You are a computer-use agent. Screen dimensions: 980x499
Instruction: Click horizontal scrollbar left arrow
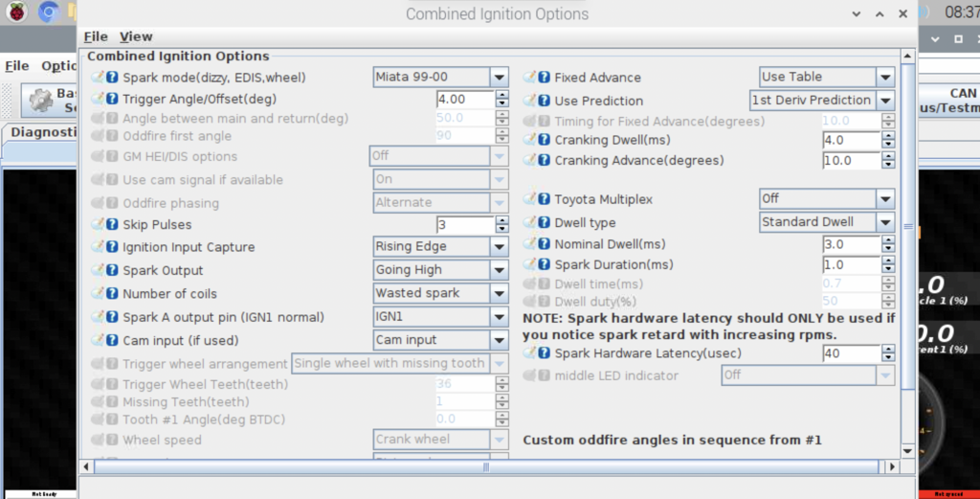pos(86,466)
